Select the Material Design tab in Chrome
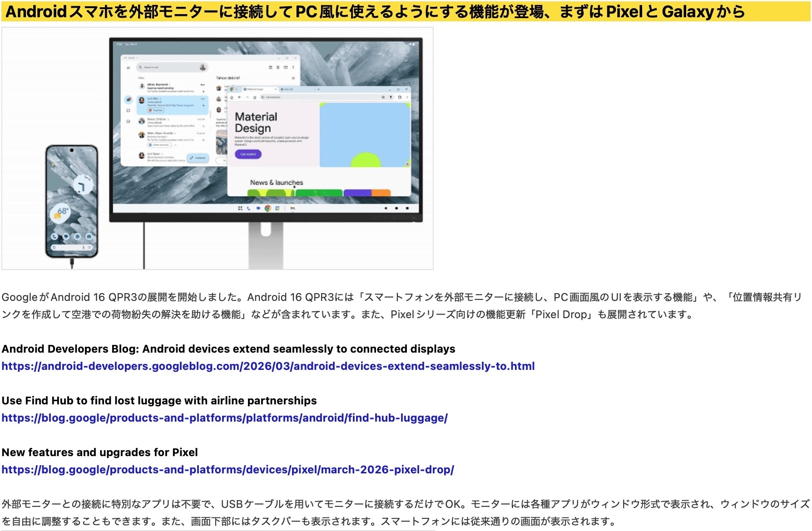This screenshot has height=531, width=812. pos(254,89)
